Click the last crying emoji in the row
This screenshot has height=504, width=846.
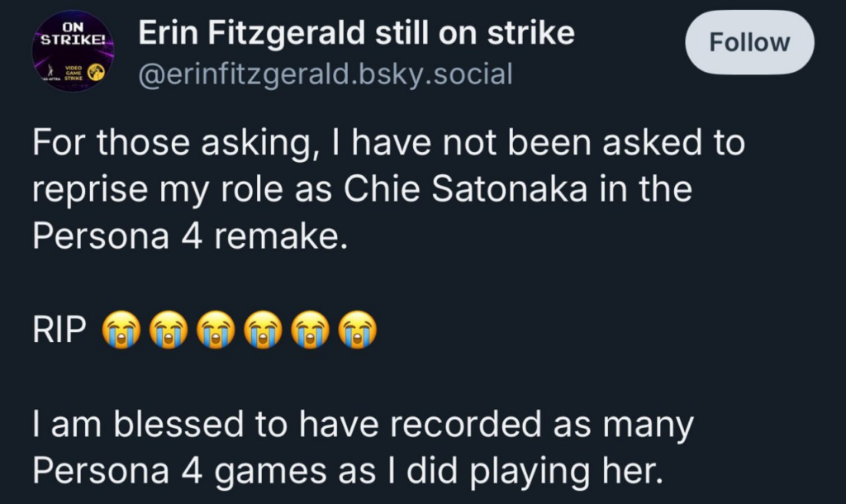click(358, 329)
